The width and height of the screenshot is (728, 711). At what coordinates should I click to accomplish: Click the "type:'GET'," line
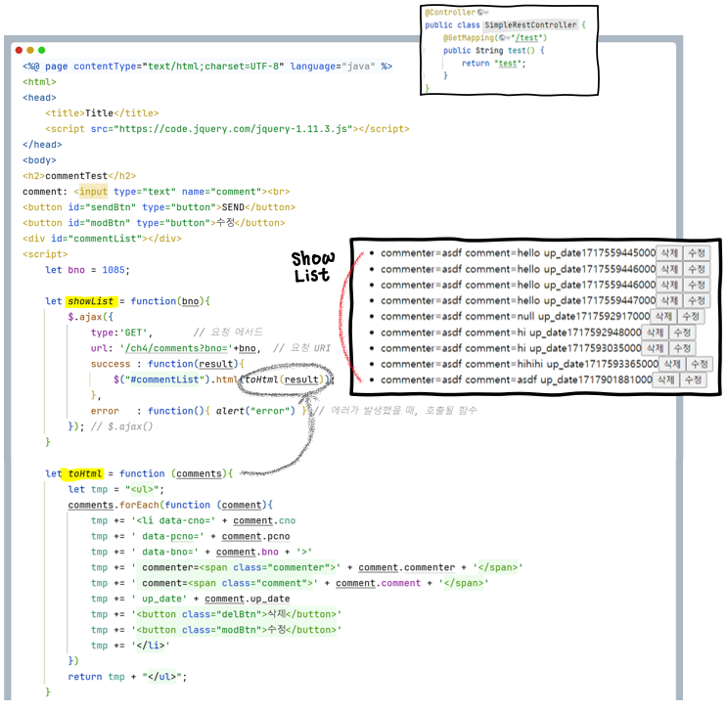pyautogui.click(x=121, y=333)
